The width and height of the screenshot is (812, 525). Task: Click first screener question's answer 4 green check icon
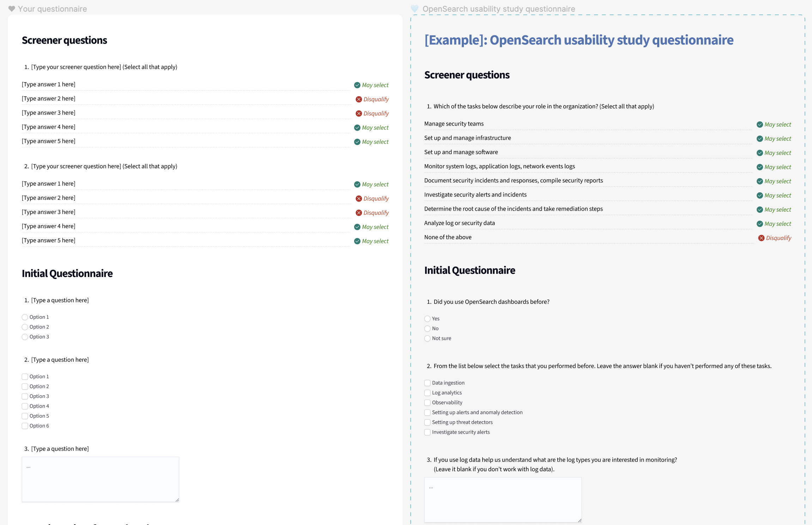[x=357, y=128]
